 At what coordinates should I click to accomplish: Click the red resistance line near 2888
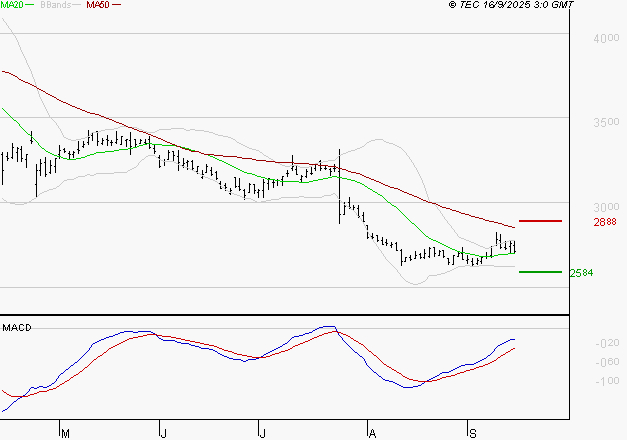[540, 221]
